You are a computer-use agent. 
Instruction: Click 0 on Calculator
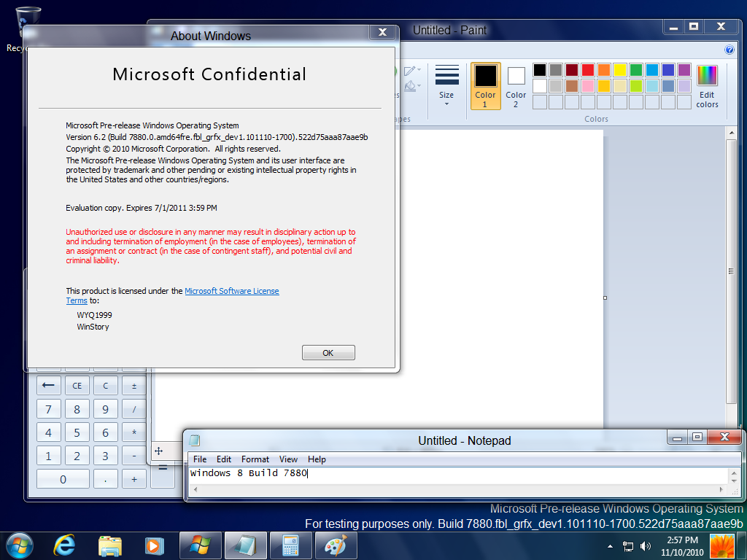(x=63, y=479)
